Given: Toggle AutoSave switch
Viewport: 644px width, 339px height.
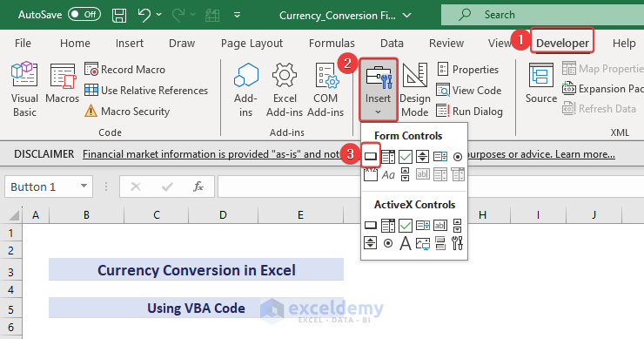Looking at the screenshot, I should (x=84, y=15).
